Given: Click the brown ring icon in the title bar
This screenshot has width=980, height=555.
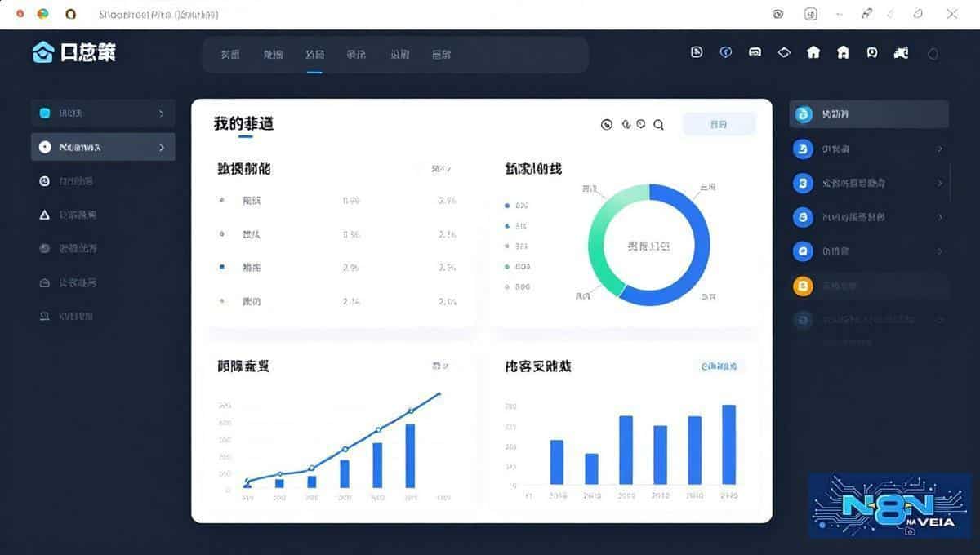Looking at the screenshot, I should tap(70, 14).
